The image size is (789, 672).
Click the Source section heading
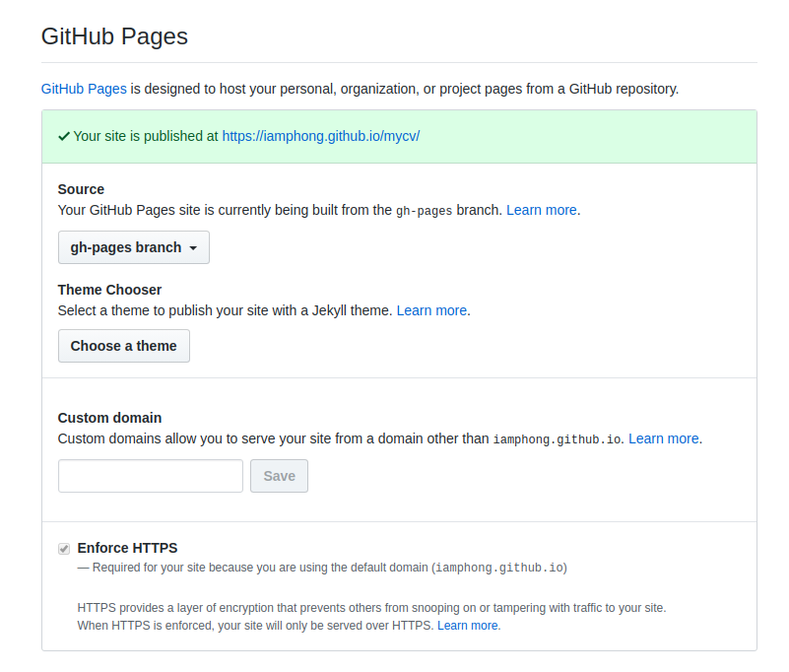[x=81, y=189]
